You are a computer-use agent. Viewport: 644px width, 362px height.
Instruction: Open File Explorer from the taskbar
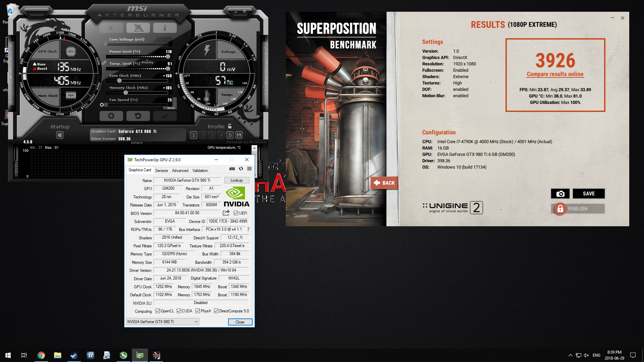(x=58, y=355)
